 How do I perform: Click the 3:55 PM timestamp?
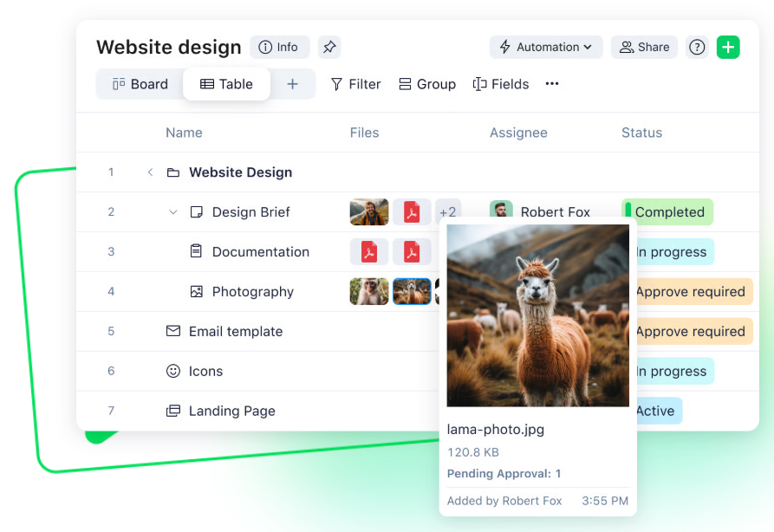pyautogui.click(x=605, y=501)
